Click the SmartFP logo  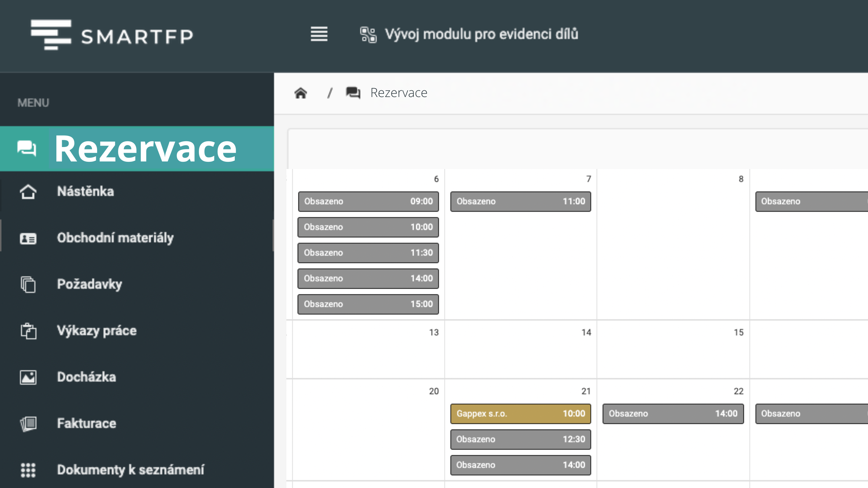click(x=112, y=35)
